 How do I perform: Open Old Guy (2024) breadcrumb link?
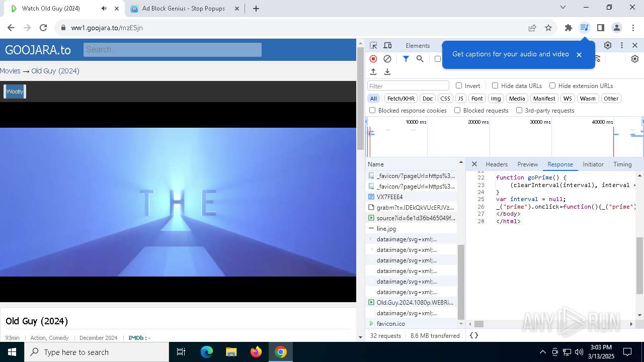[x=55, y=71]
